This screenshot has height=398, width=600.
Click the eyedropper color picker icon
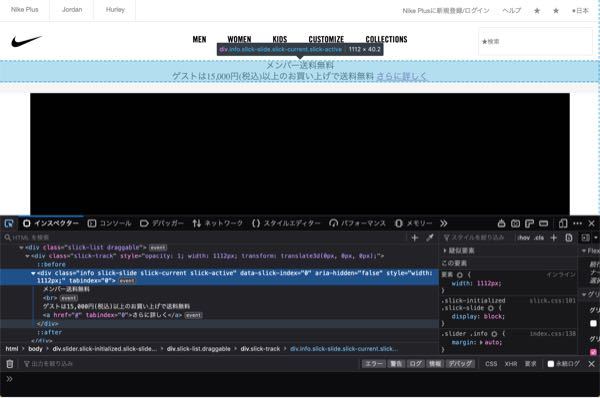click(x=430, y=238)
